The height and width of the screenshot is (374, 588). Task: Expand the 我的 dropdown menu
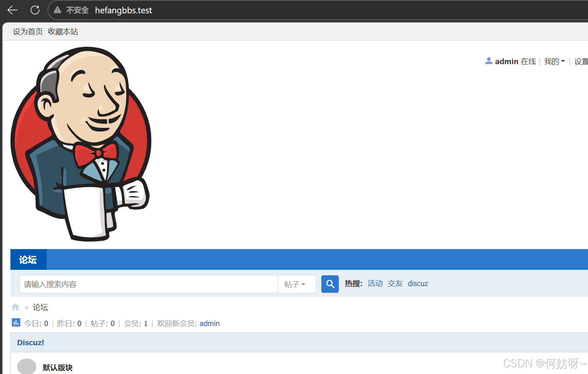pyautogui.click(x=554, y=61)
